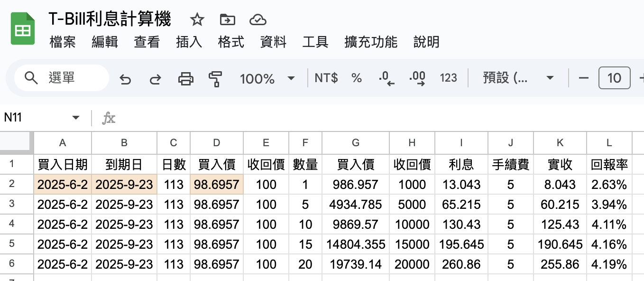Screen dimensions: 644x281
Task: Open the 工具 menu
Action: point(315,42)
